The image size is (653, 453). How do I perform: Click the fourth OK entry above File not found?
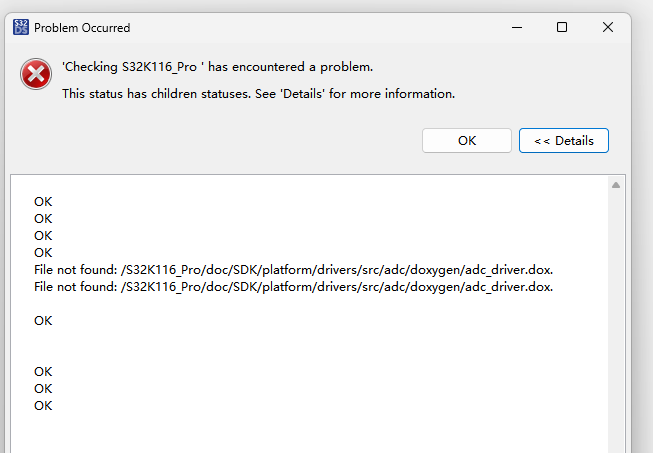tap(43, 253)
